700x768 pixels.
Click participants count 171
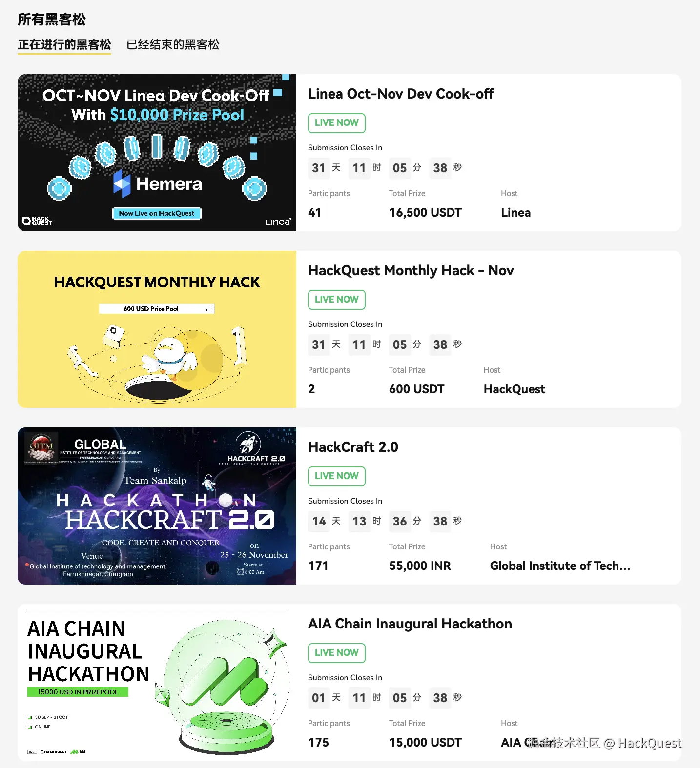tap(318, 566)
